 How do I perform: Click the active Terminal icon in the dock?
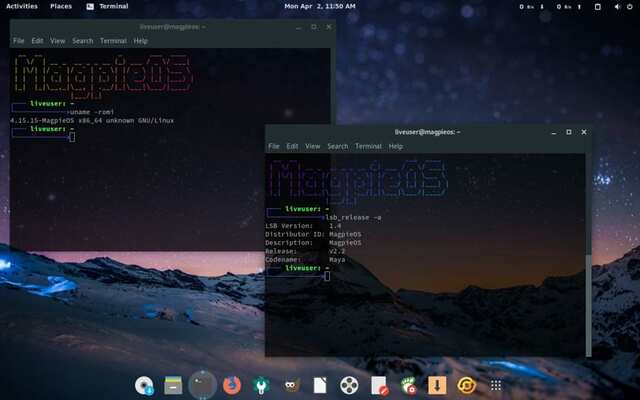[x=202, y=385]
